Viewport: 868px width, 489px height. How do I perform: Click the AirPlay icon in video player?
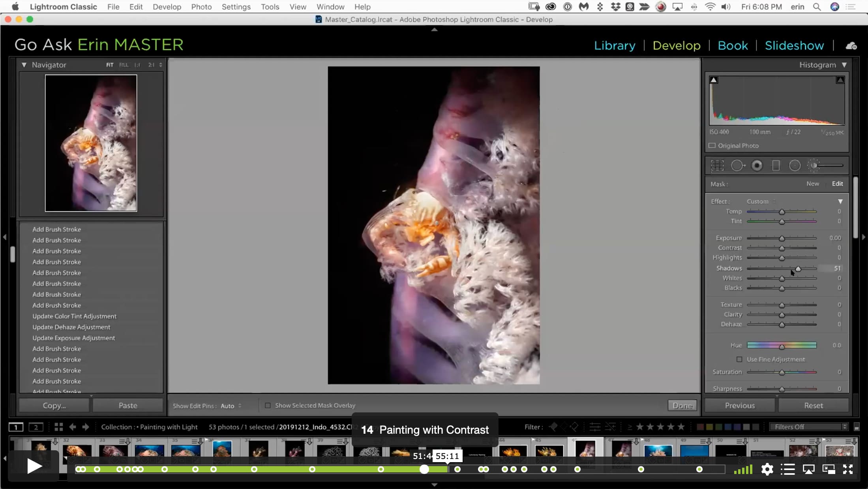click(808, 469)
